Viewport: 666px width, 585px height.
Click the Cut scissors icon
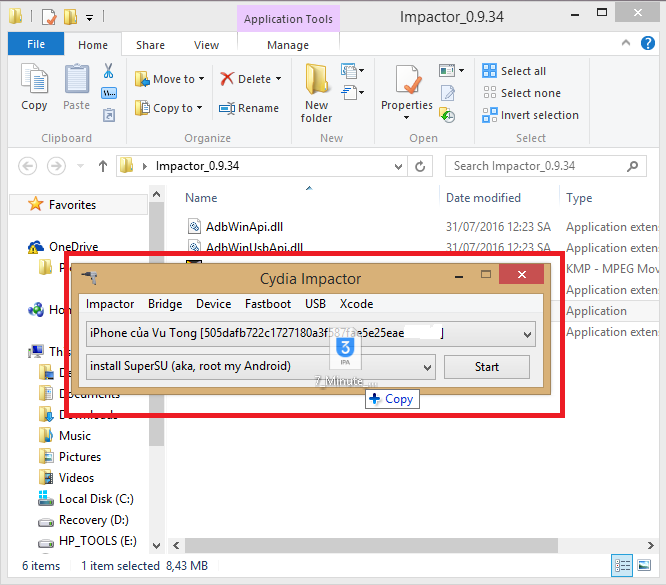[109, 71]
